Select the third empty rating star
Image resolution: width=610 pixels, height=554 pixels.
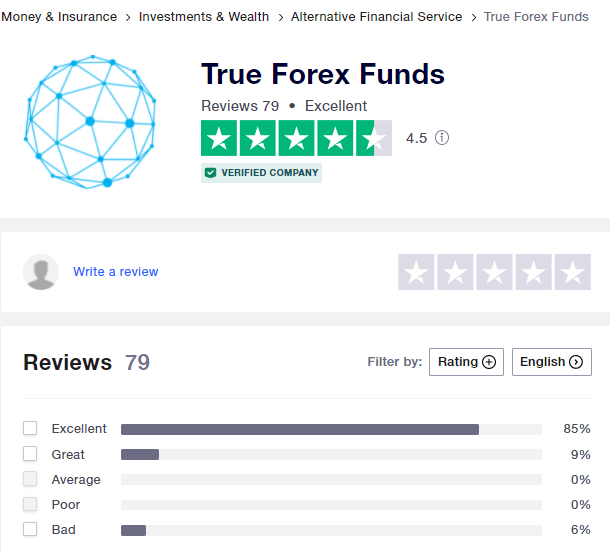click(x=494, y=272)
